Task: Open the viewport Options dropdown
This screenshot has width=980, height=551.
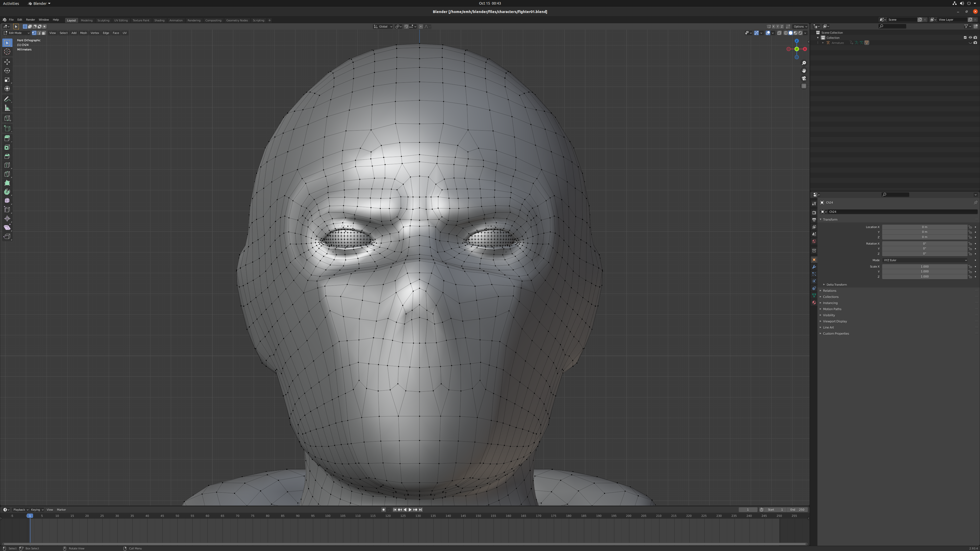Action: (800, 27)
